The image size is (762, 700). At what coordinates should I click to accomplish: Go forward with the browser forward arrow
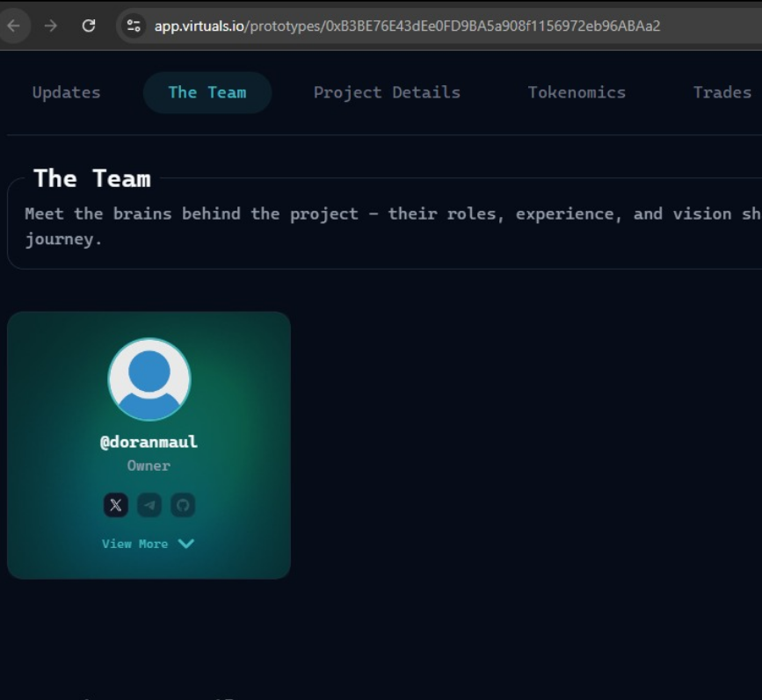click(x=51, y=25)
